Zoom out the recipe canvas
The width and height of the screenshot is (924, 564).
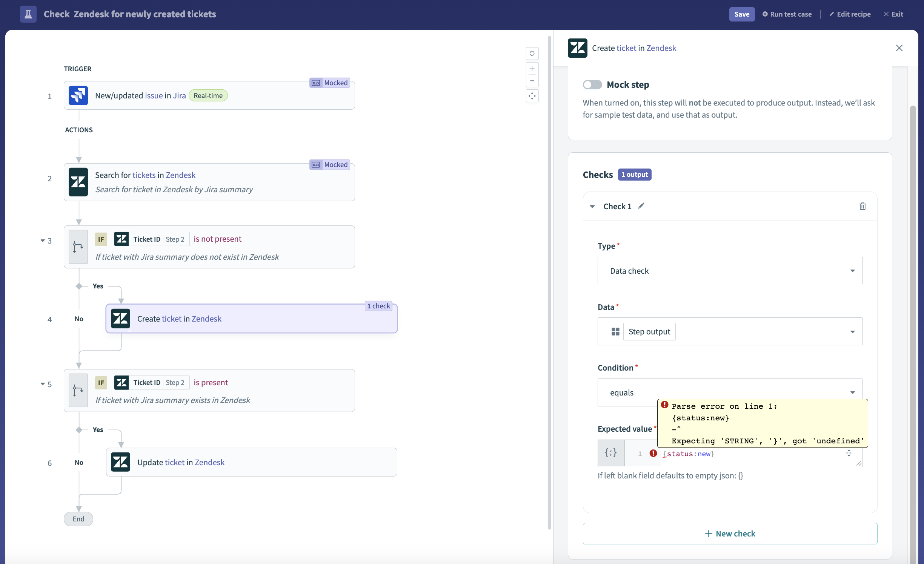click(x=532, y=81)
